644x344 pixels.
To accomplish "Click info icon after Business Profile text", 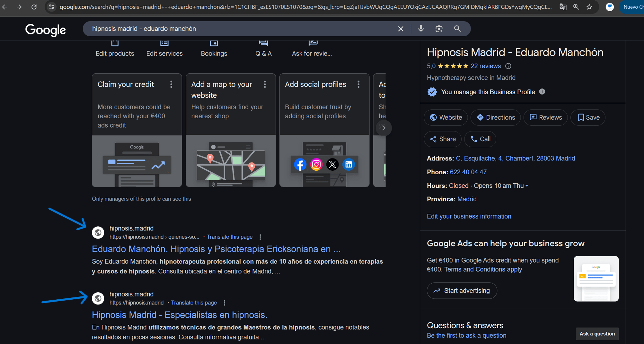I will (542, 92).
